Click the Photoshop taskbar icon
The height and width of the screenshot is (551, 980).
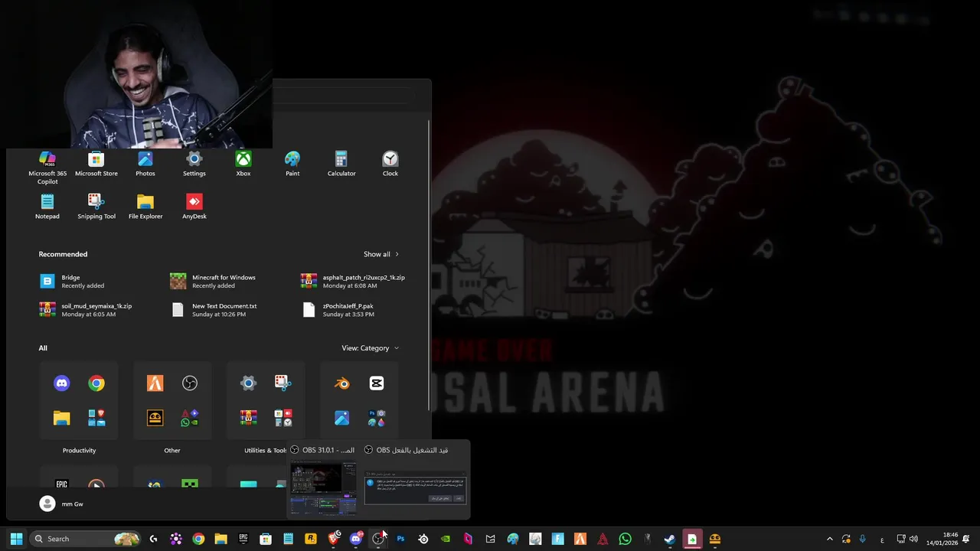pos(400,539)
